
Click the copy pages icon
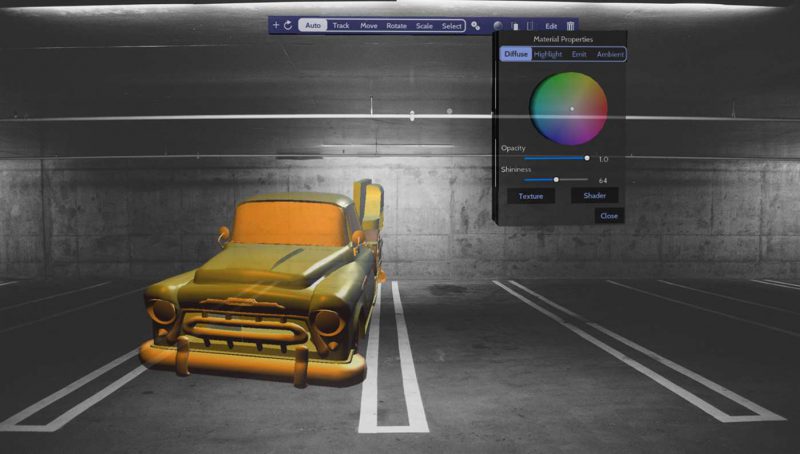(x=530, y=25)
